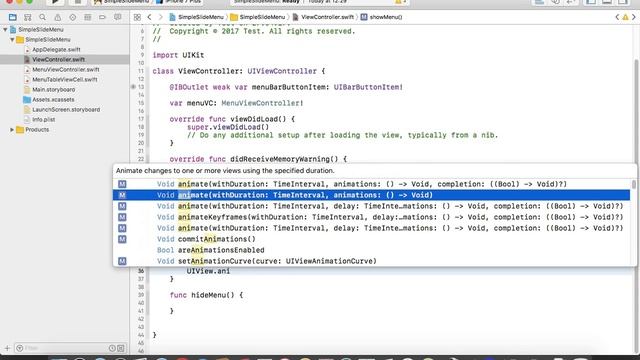This screenshot has height=360, width=640.
Task: Toggle the utilities panel visibility button
Action: pos(622,2)
